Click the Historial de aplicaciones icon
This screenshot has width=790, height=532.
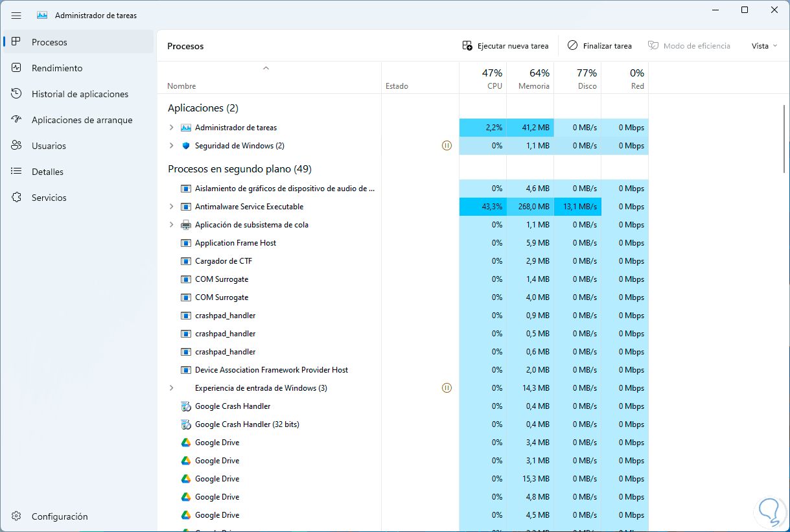[x=17, y=94]
